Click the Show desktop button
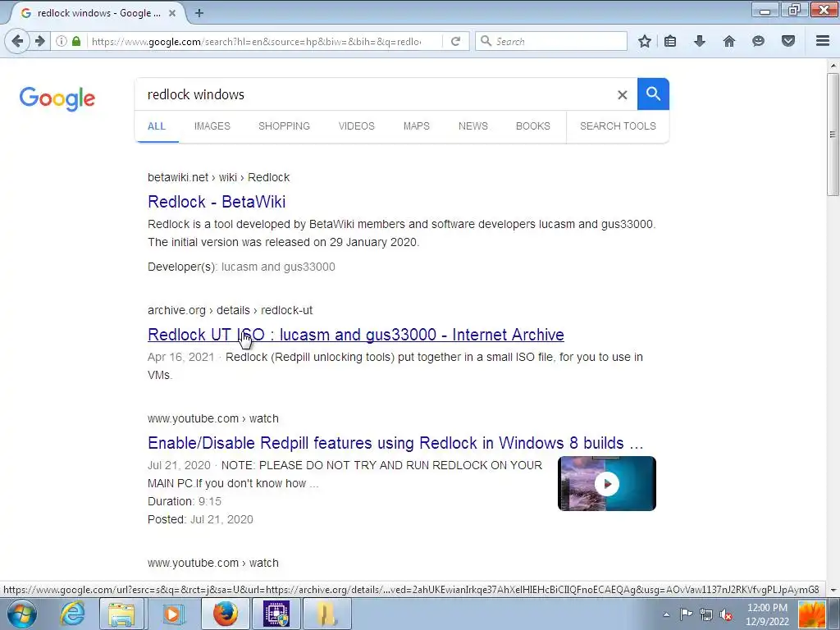This screenshot has height=630, width=840. point(834,614)
